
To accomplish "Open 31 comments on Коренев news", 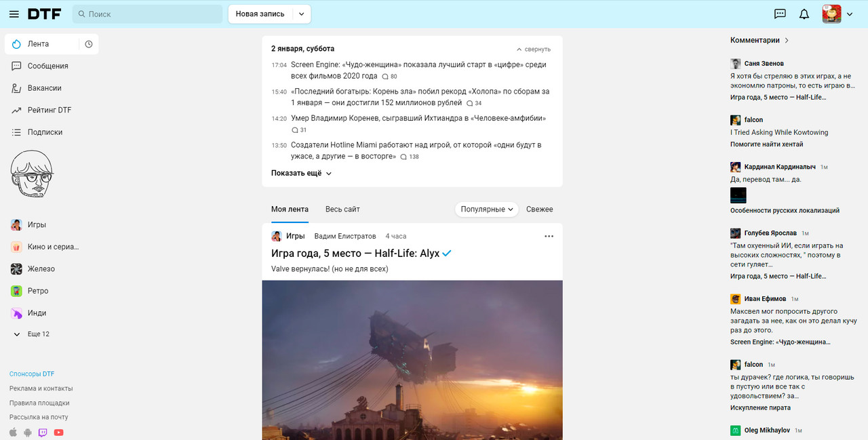I will click(299, 130).
